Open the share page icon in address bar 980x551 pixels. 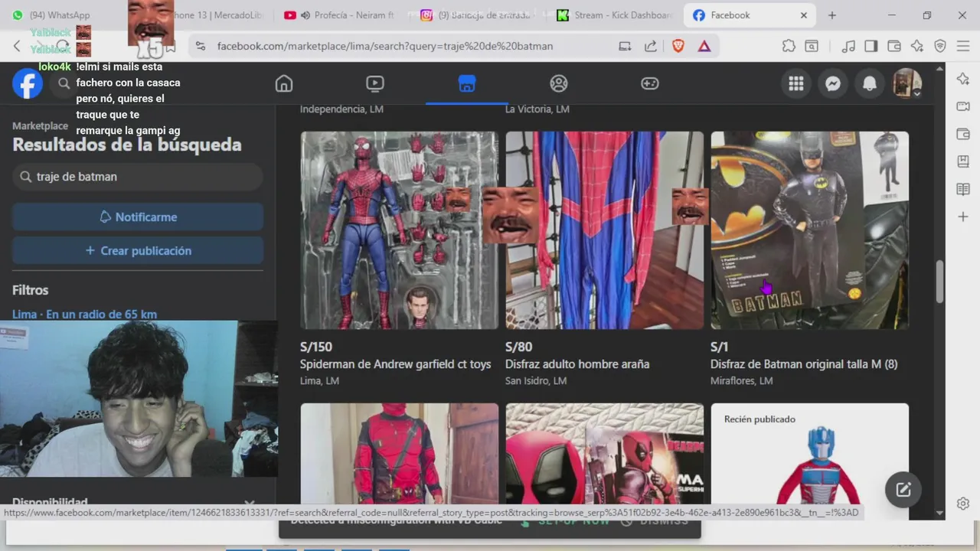[651, 46]
